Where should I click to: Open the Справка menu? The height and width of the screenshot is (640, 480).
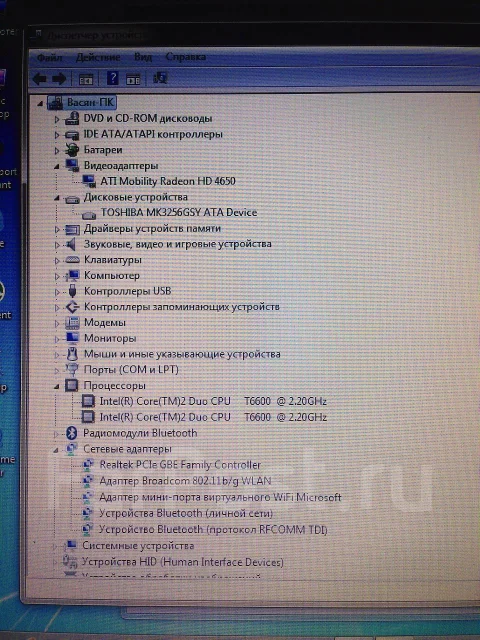click(x=186, y=57)
